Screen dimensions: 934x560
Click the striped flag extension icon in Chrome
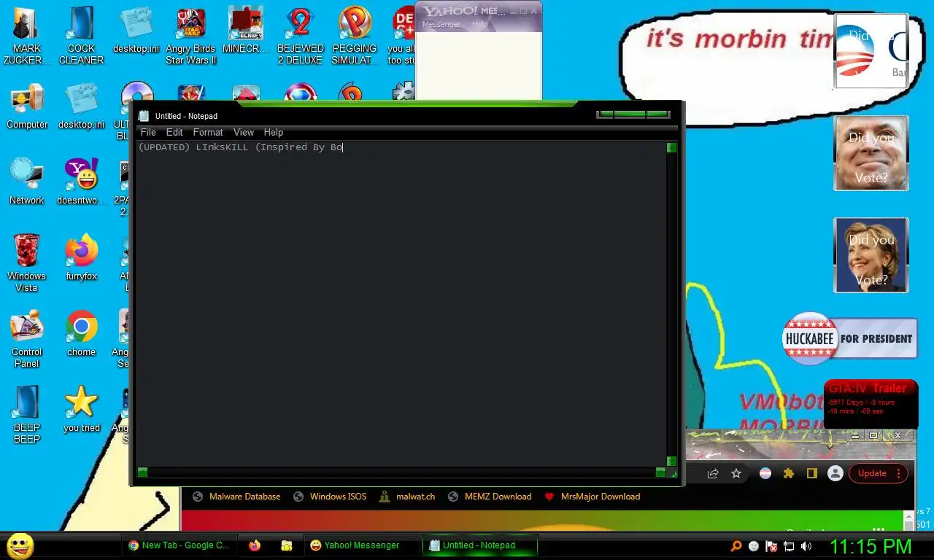pyautogui.click(x=765, y=473)
